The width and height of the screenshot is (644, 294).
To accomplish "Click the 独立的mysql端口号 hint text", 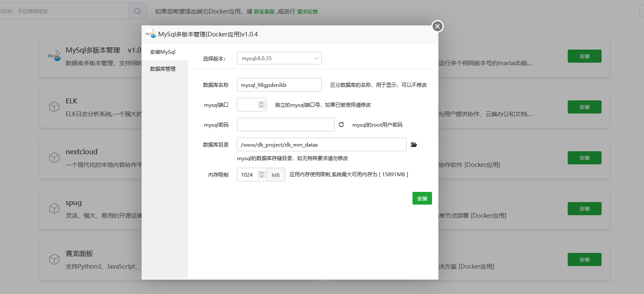I will coord(323,105).
